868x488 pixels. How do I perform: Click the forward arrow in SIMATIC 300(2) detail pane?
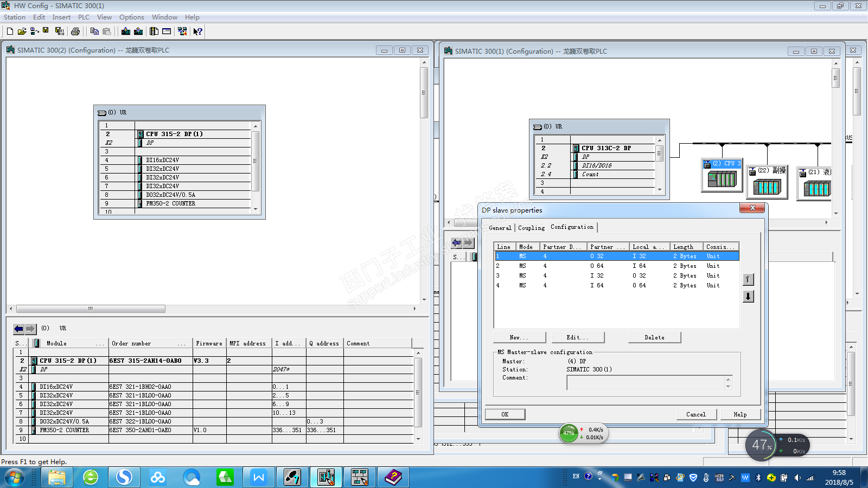click(30, 329)
